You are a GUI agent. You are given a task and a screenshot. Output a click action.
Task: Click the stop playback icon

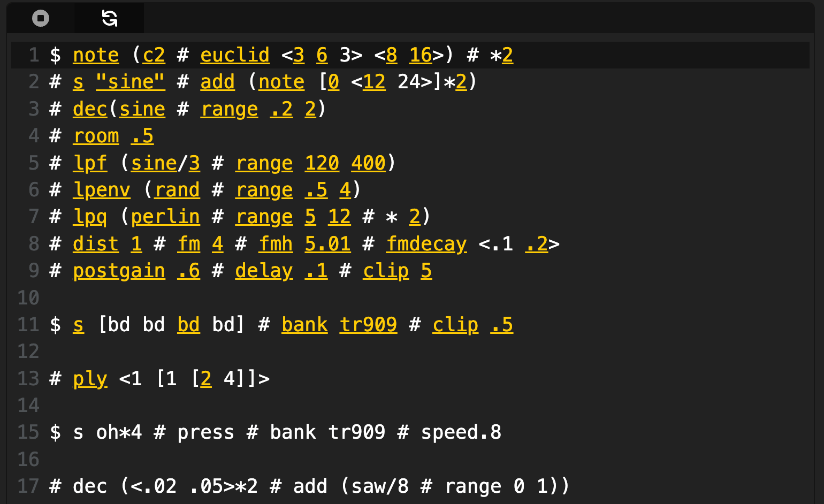41,18
